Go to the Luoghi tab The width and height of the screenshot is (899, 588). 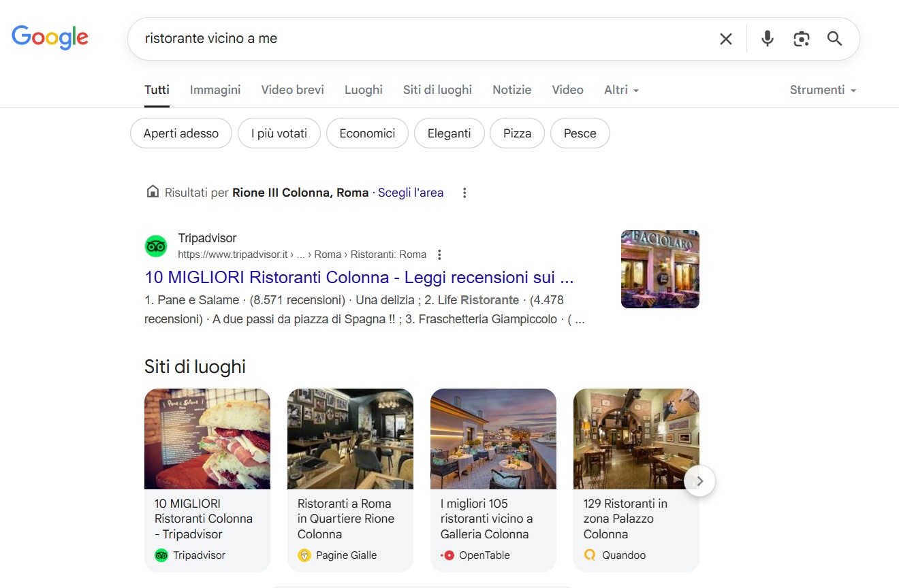[364, 90]
